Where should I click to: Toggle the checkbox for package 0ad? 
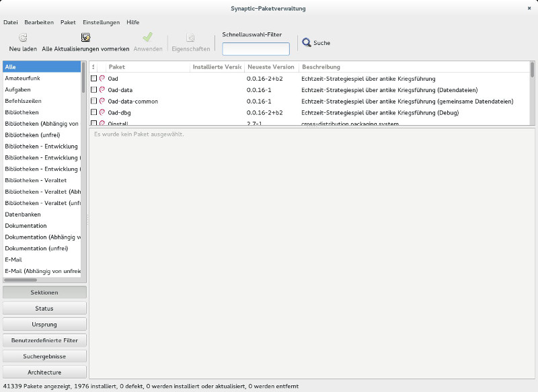pos(93,78)
